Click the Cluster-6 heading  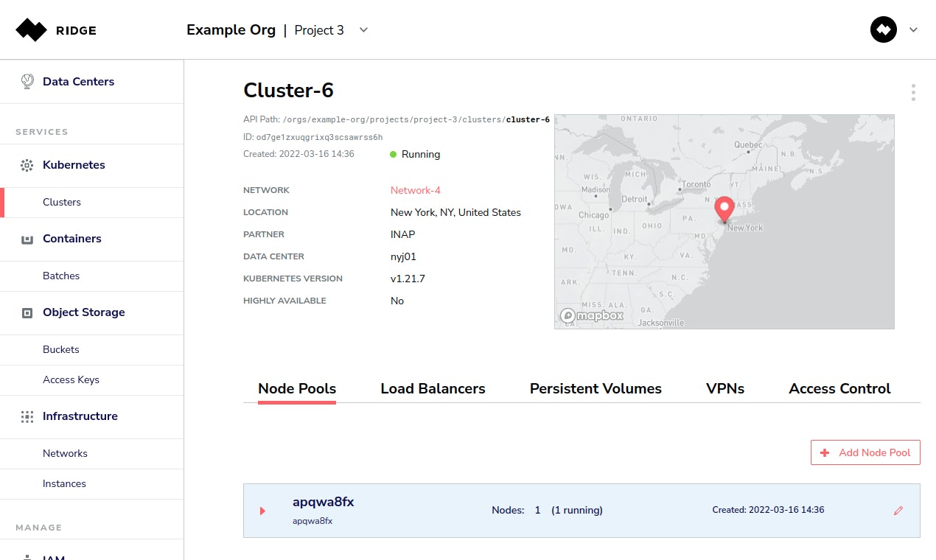(x=288, y=90)
